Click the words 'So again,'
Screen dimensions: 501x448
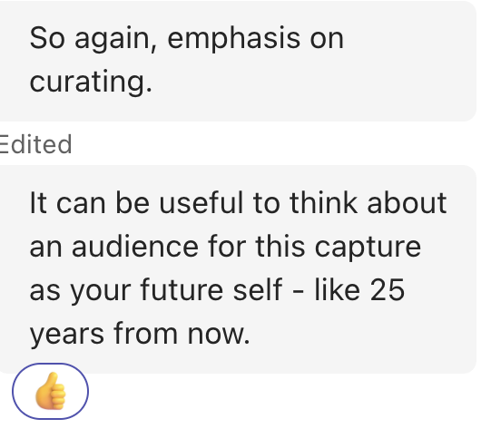click(x=93, y=40)
